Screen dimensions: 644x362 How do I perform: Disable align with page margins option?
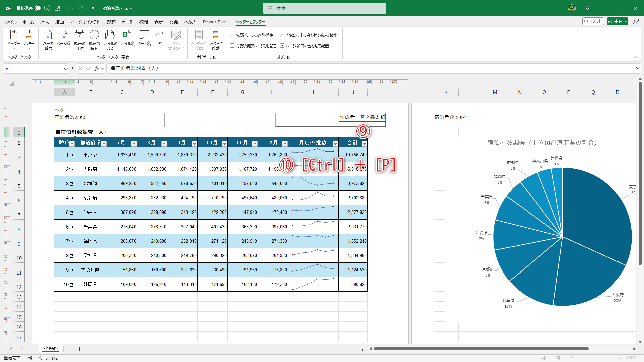(x=282, y=46)
